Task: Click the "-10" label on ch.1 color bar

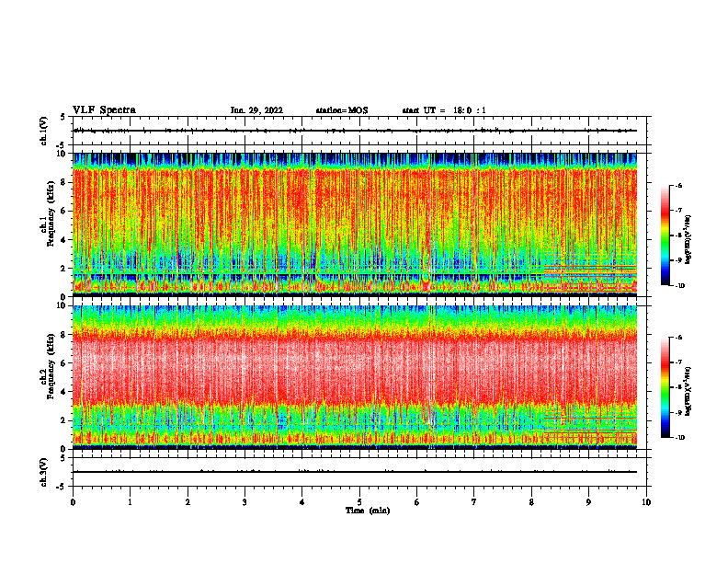Action: (679, 286)
